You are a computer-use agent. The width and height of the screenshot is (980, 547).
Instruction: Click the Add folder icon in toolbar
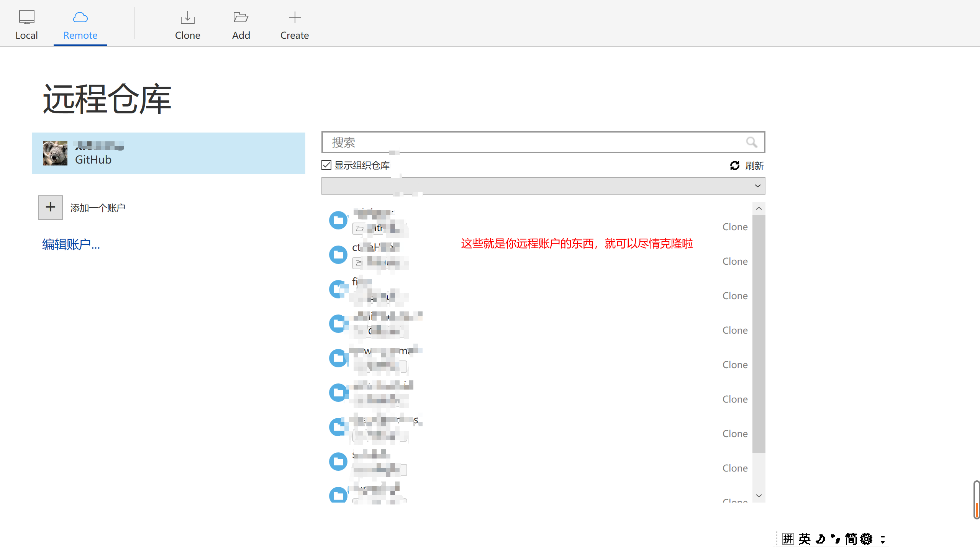pos(241,18)
